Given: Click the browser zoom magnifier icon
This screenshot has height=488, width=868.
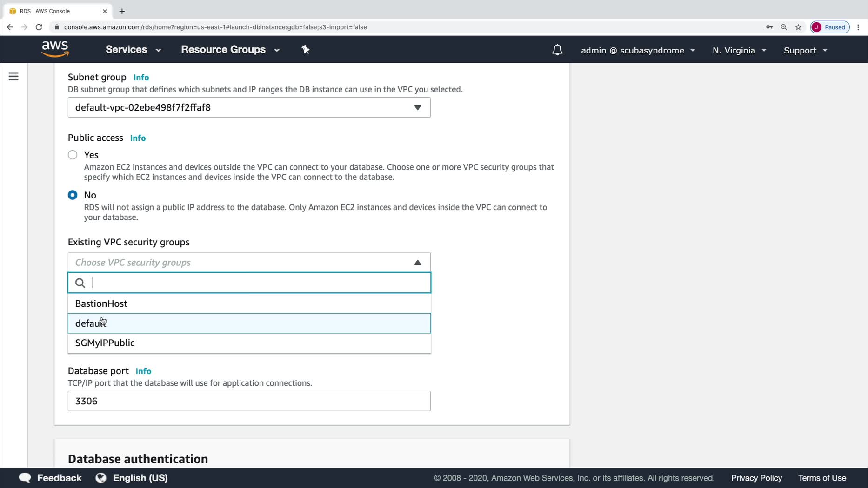Looking at the screenshot, I should (784, 27).
